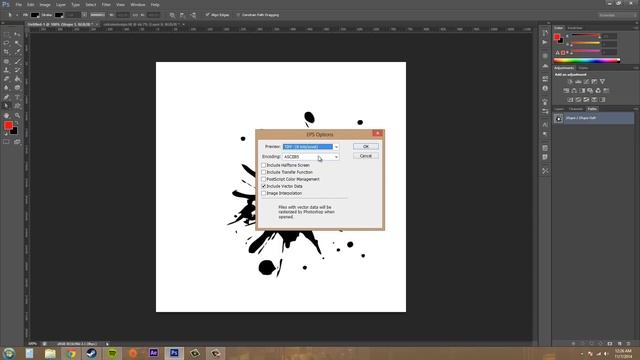Viewport: 640px width, 360px height.
Task: Click the Brightness/Contrast adjustment icon
Action: pyautogui.click(x=570, y=82)
